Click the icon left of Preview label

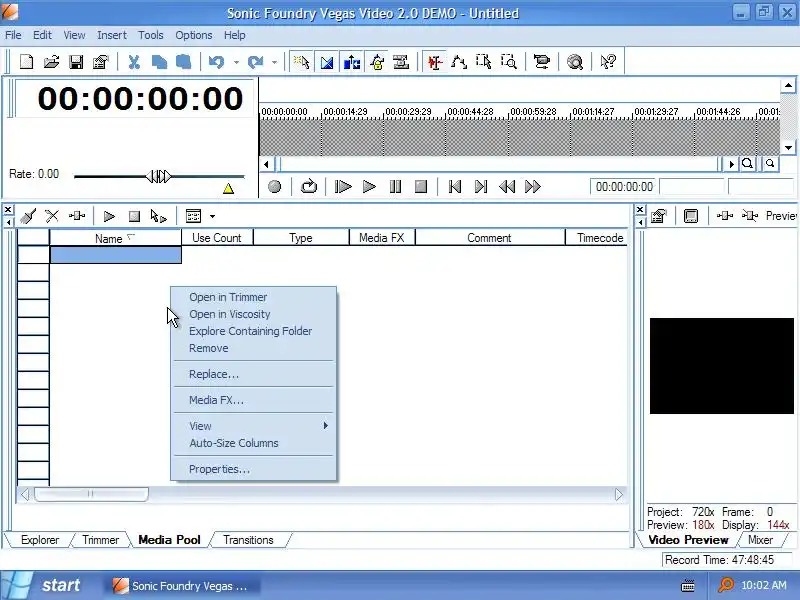tap(749, 216)
